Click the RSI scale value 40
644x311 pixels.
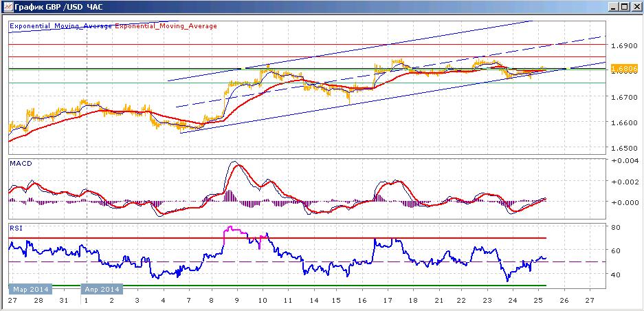click(616, 275)
